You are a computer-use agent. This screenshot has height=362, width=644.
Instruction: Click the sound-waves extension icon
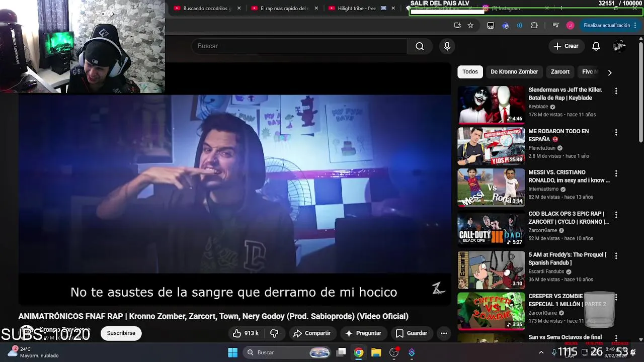(520, 26)
